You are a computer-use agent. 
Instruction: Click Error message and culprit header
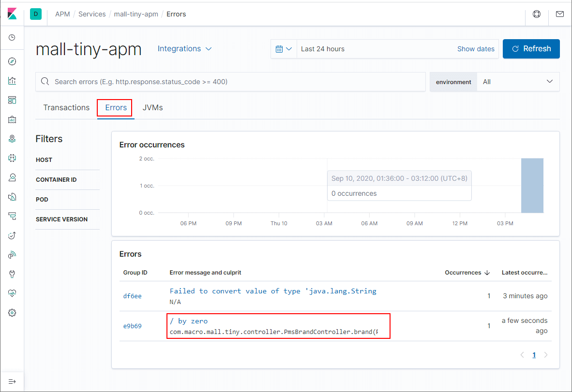coord(205,273)
